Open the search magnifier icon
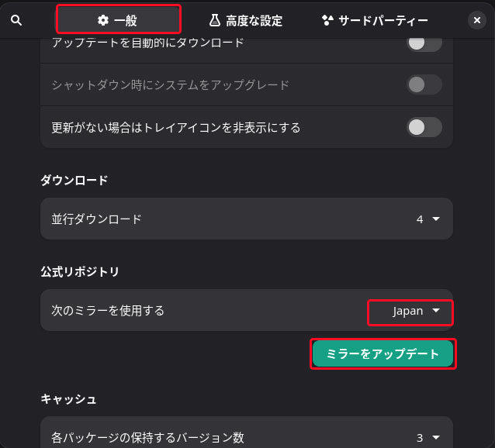Image resolution: width=495 pixels, height=448 pixels. click(16, 20)
